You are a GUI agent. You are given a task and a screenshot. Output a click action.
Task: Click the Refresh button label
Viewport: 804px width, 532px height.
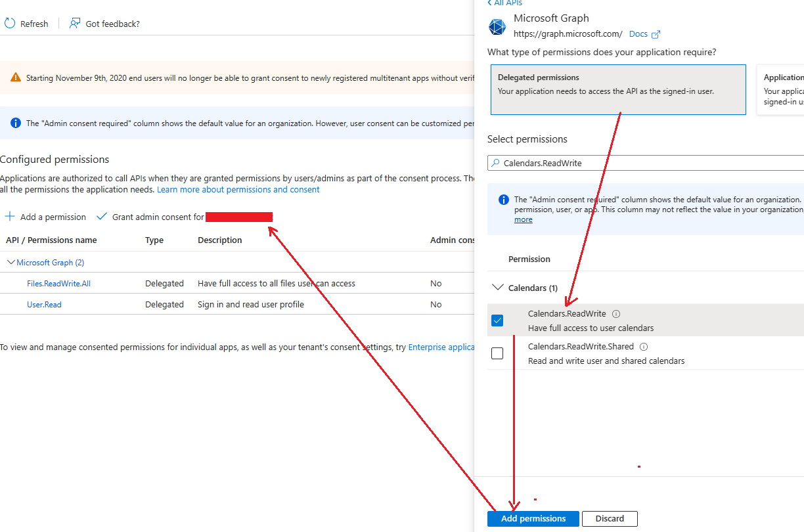(x=34, y=24)
